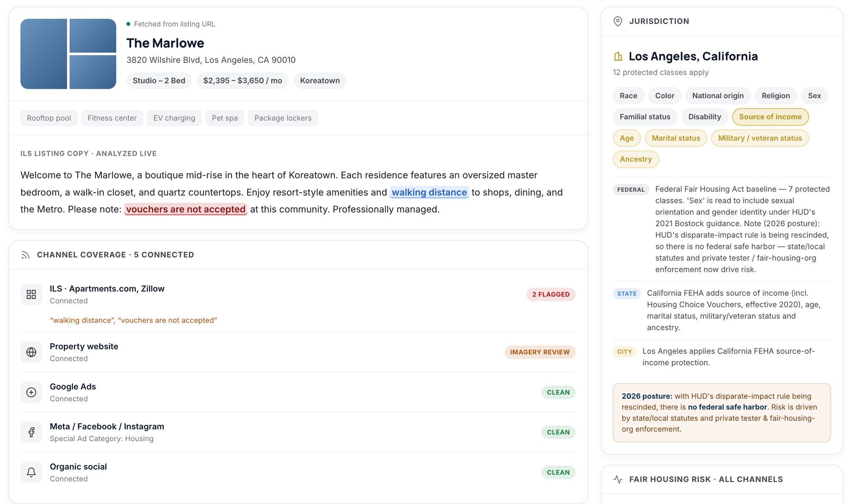Click the 'Package lockers' amenity tag
The height and width of the screenshot is (504, 849).
[283, 118]
